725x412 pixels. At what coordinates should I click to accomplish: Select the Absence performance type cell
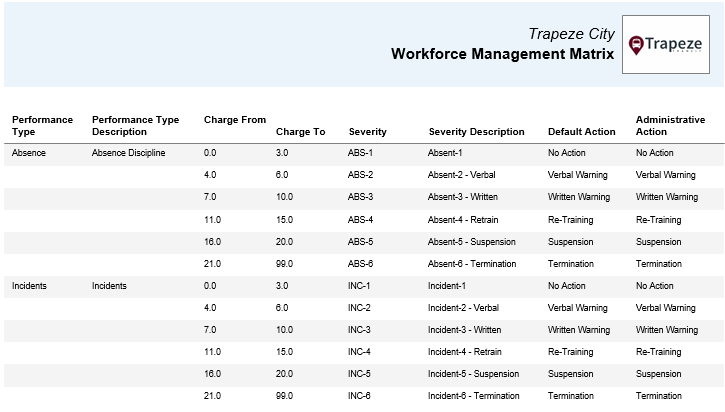coord(29,153)
